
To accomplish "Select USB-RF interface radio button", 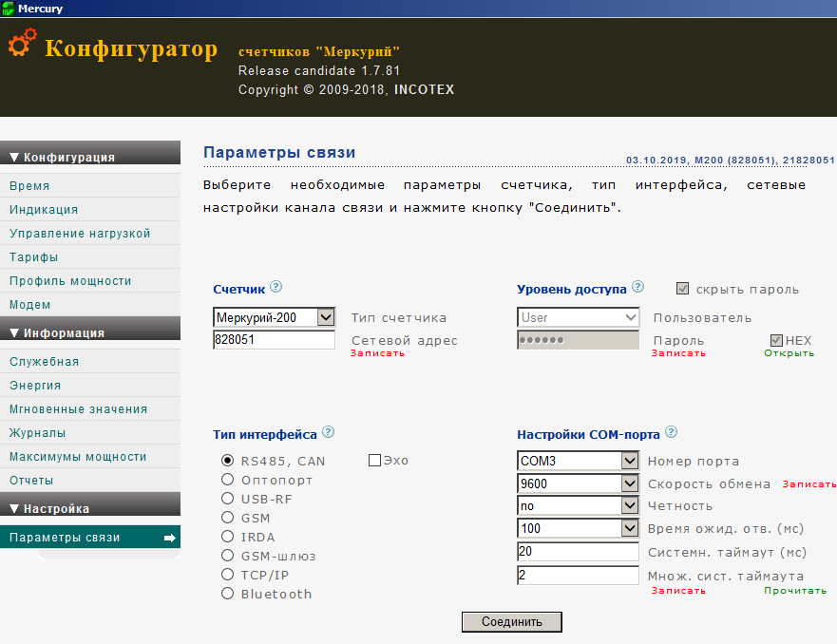I will 228,499.
